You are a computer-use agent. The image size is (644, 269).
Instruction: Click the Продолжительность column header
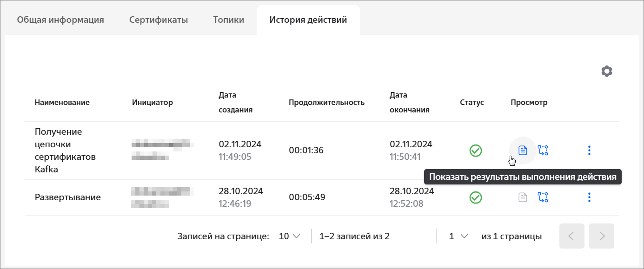coord(326,102)
